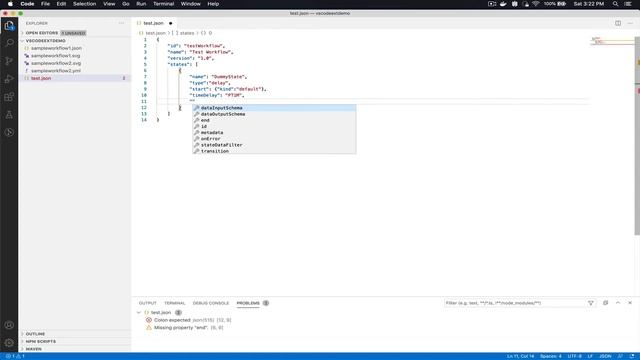
Task: Open the Search view in activity bar
Action: (9, 43)
